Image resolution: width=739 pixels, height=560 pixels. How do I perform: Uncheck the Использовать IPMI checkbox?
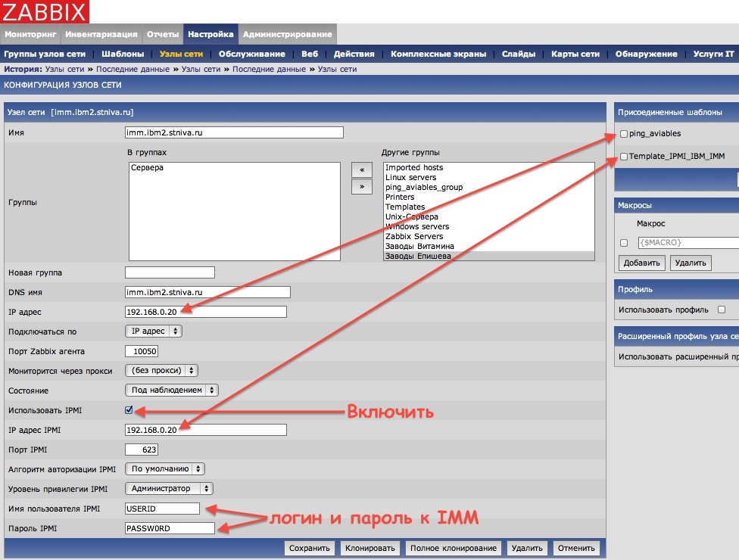pos(129,410)
